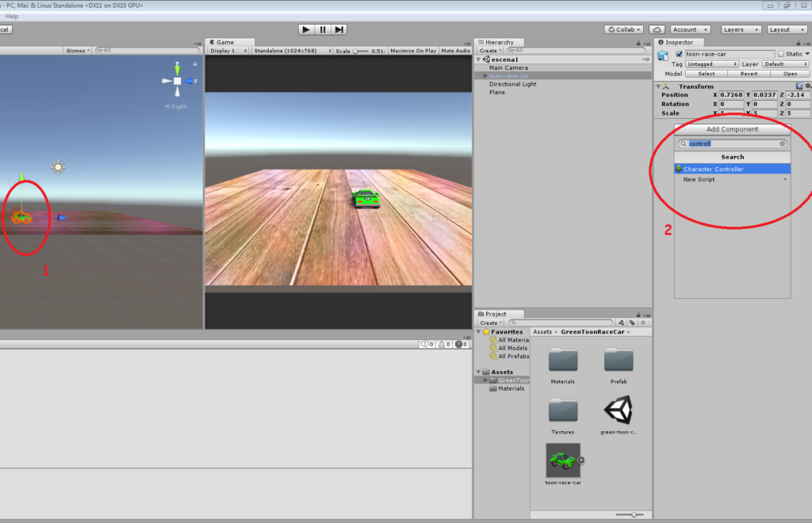Choose Character Controller from search results
812x523 pixels.
[732, 169]
